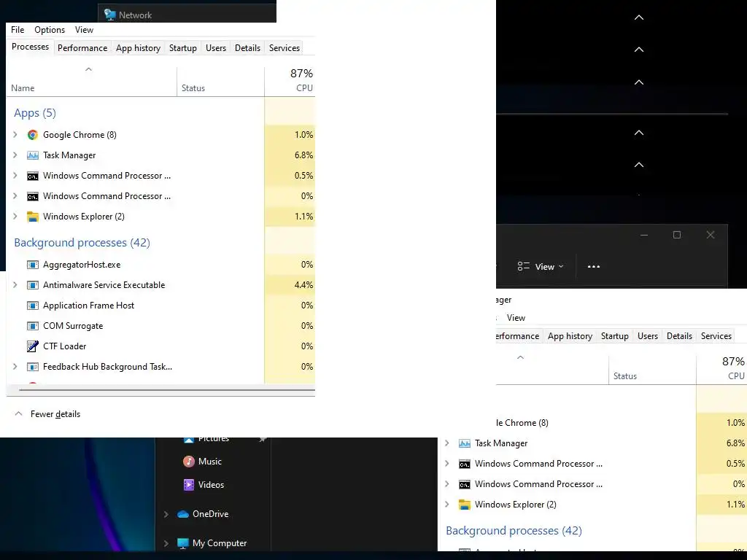The image size is (747, 560).
Task: Click the COM Surrogate process icon
Action: coord(32,326)
